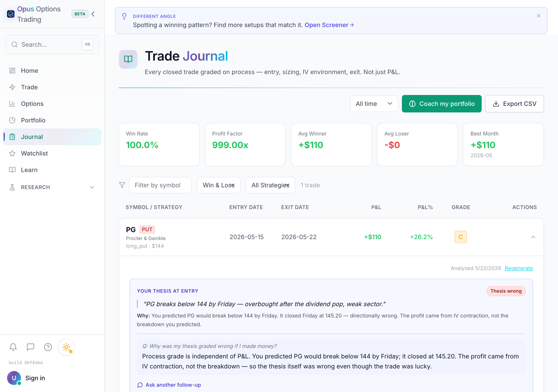
Task: Click the P&L% column header
Action: point(425,207)
